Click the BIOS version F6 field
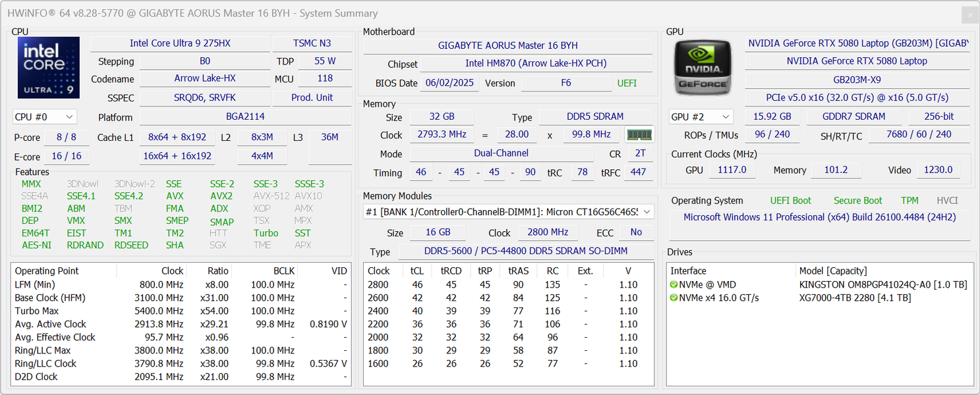This screenshot has height=395, width=980. (x=565, y=84)
